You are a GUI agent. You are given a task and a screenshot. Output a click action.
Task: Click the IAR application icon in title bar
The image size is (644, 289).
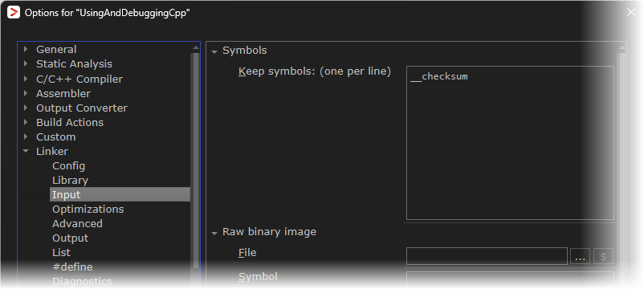pyautogui.click(x=14, y=12)
